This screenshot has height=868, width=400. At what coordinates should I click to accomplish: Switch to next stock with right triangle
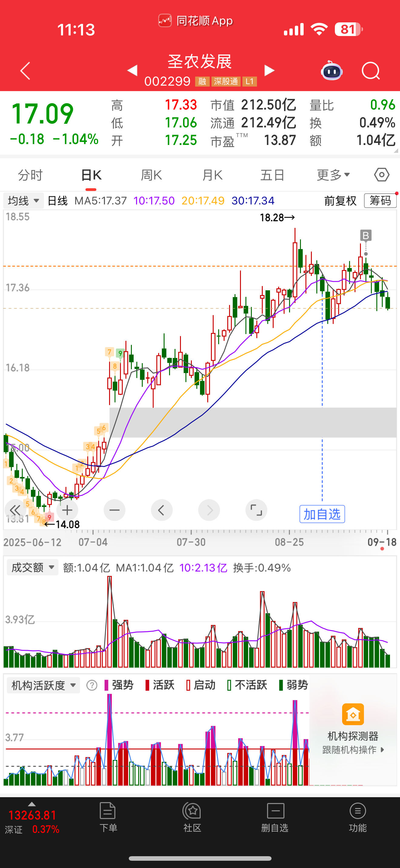269,71
